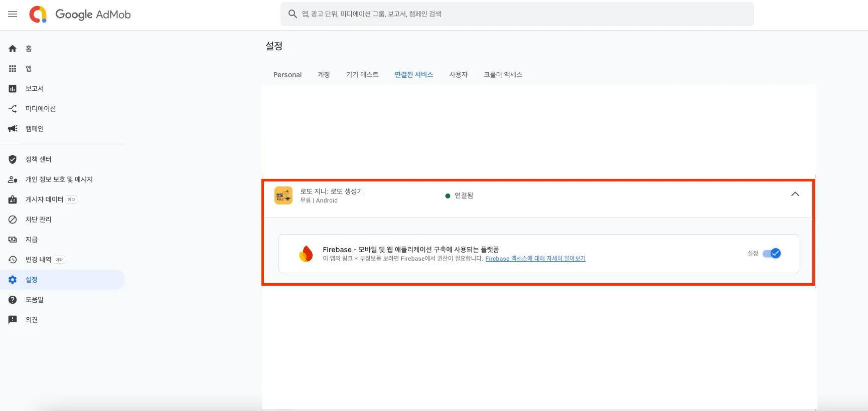Screen dimensions: 868x411
Task: Switch to the 계정 tab
Action: [324, 75]
